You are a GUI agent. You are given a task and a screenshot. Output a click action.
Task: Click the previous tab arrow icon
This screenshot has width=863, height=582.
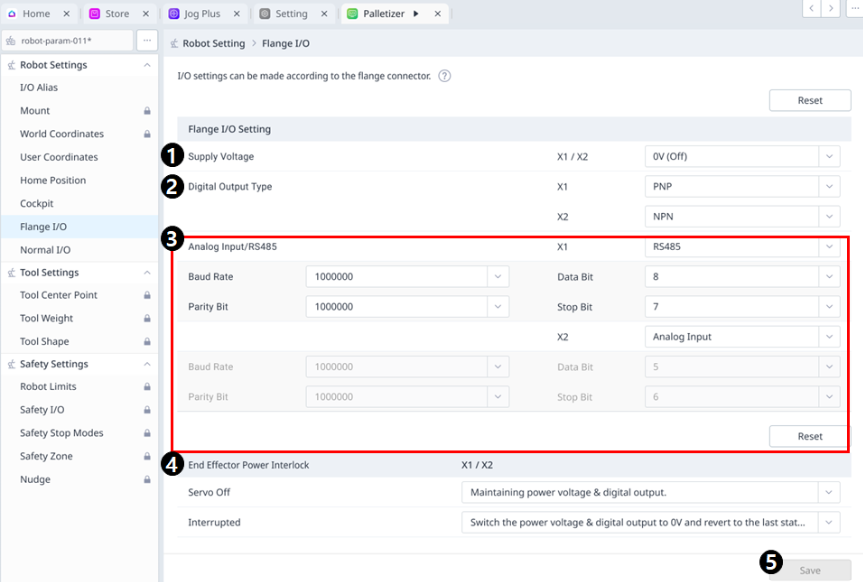point(811,9)
